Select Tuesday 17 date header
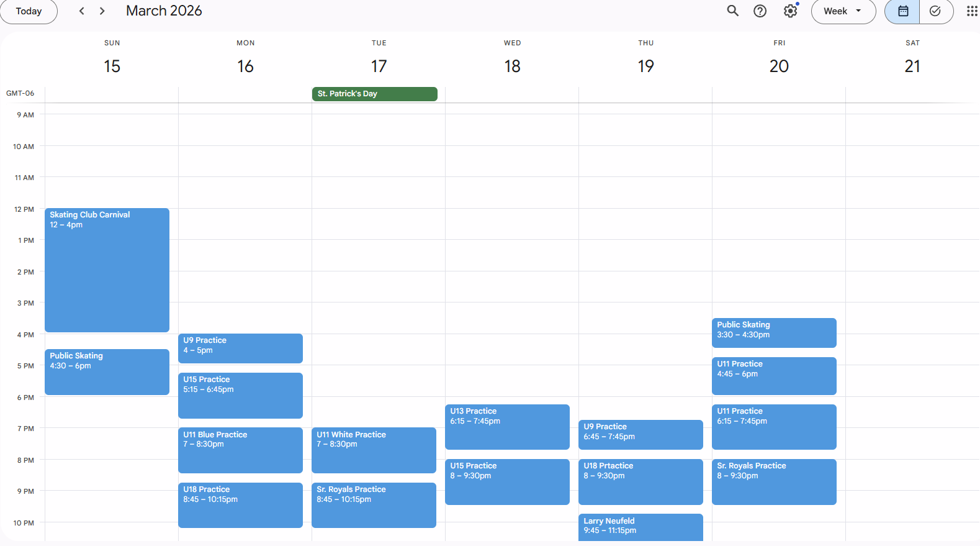The height and width of the screenshot is (546, 980). (379, 66)
